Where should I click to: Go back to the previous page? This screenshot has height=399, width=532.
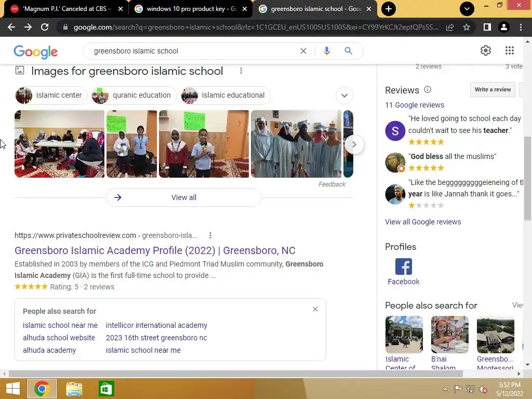tap(11, 27)
